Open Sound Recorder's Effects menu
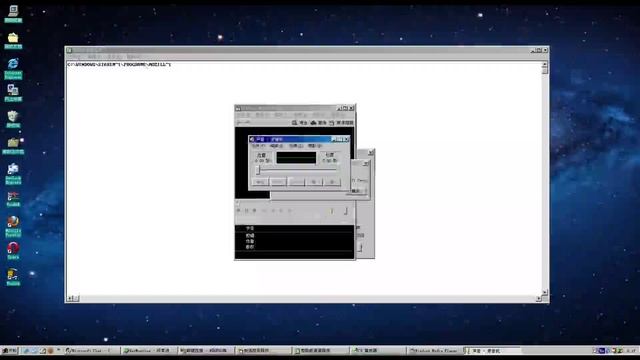640x360 pixels. click(296, 146)
